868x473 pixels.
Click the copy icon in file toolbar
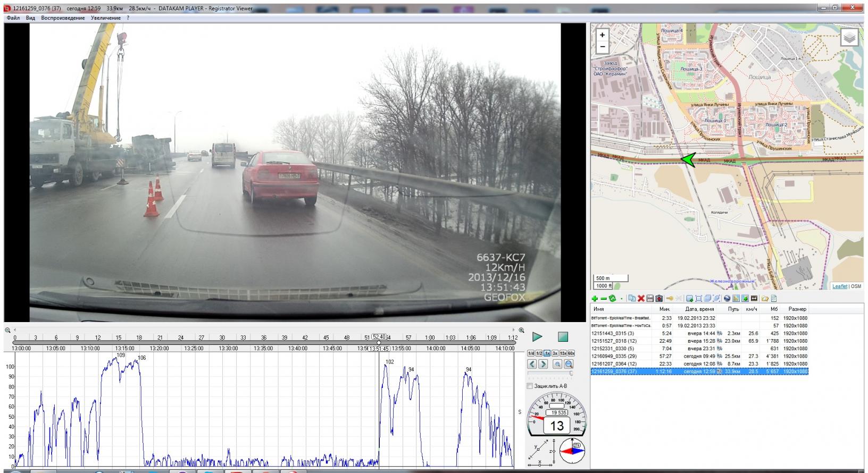click(632, 299)
